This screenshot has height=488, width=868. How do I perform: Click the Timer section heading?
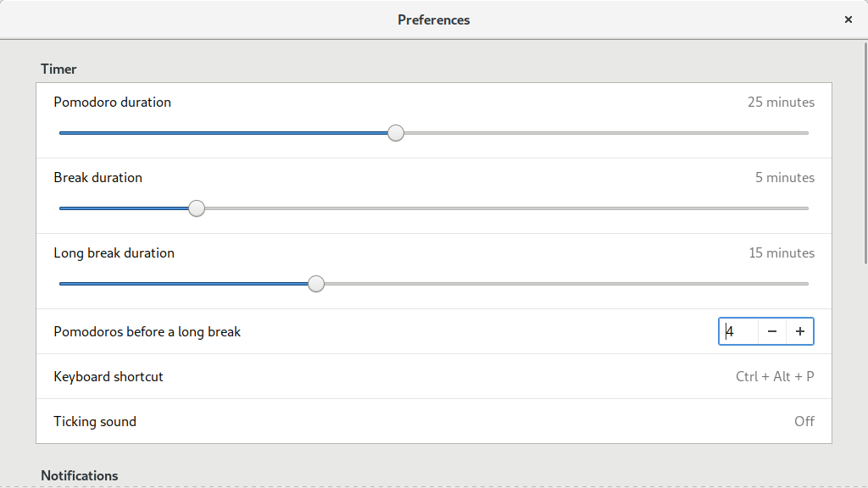pyautogui.click(x=58, y=69)
